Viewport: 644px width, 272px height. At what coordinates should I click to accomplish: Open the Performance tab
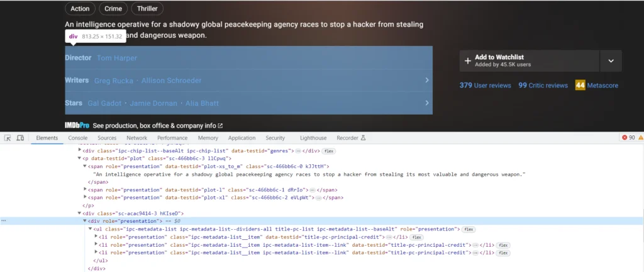click(172, 138)
